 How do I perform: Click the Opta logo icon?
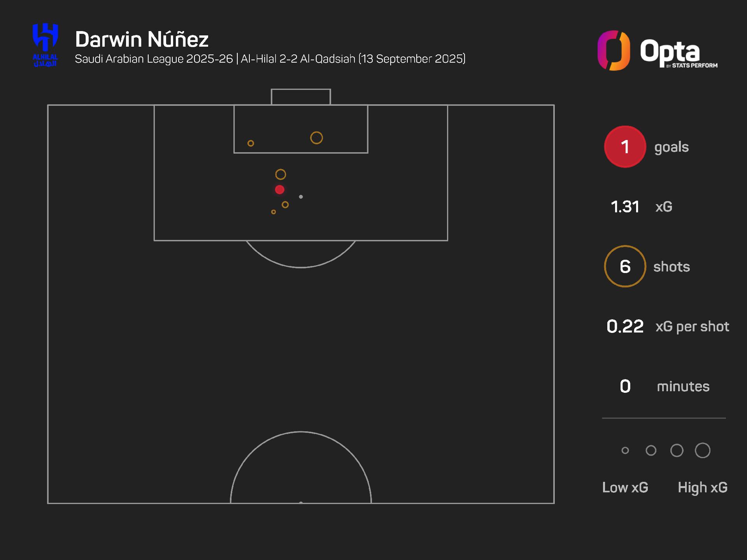click(x=614, y=51)
